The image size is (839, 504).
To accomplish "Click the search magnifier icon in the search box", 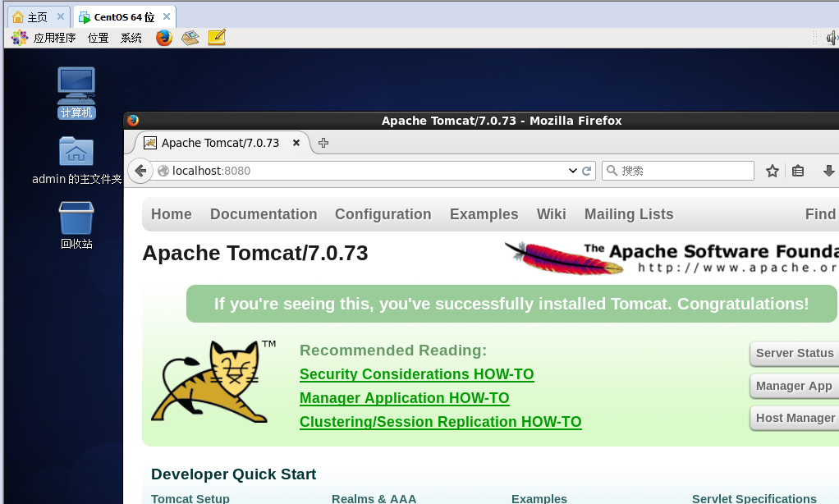I will (612, 171).
